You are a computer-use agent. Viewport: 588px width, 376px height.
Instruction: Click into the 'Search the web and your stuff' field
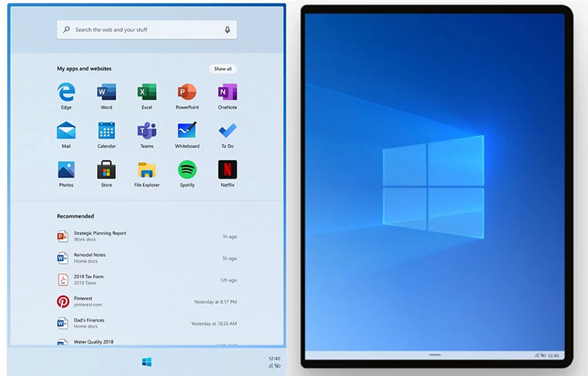click(x=146, y=30)
